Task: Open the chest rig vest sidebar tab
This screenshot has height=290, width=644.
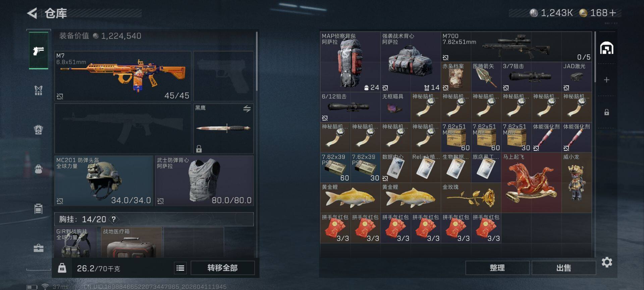Action: coord(39,90)
